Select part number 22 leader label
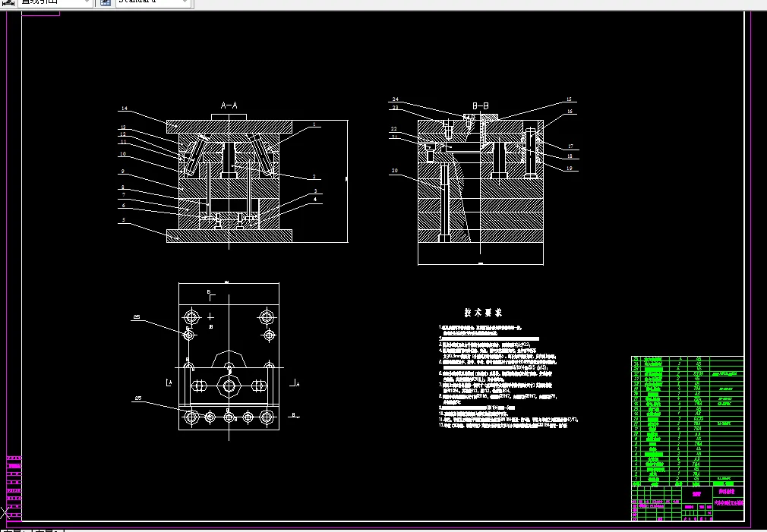Image resolution: width=767 pixels, height=532 pixels. pyautogui.click(x=394, y=128)
